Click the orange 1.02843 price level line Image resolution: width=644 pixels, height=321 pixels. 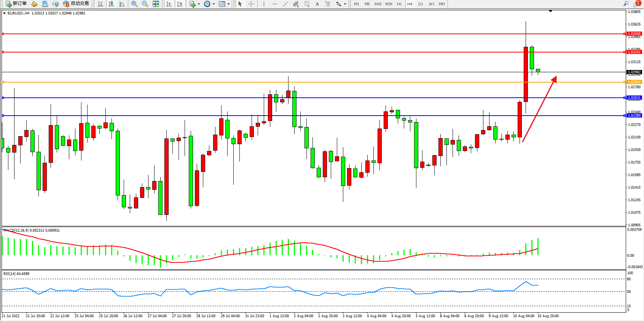pyautogui.click(x=304, y=82)
